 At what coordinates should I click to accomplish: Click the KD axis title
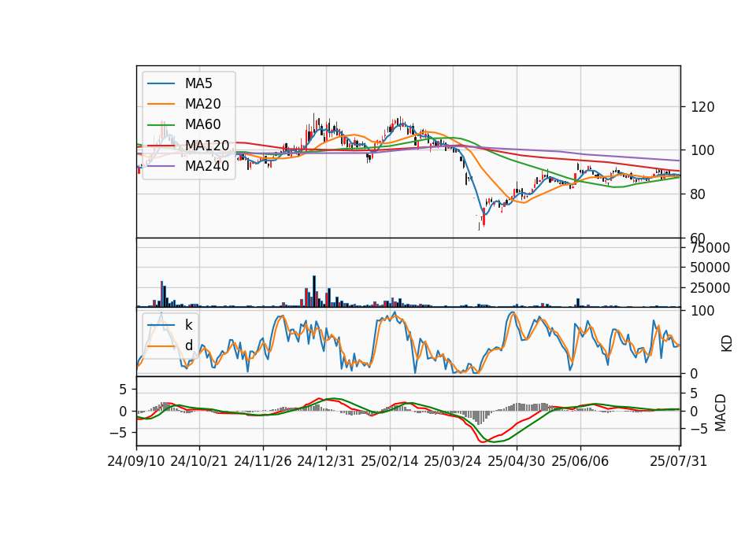point(727,343)
